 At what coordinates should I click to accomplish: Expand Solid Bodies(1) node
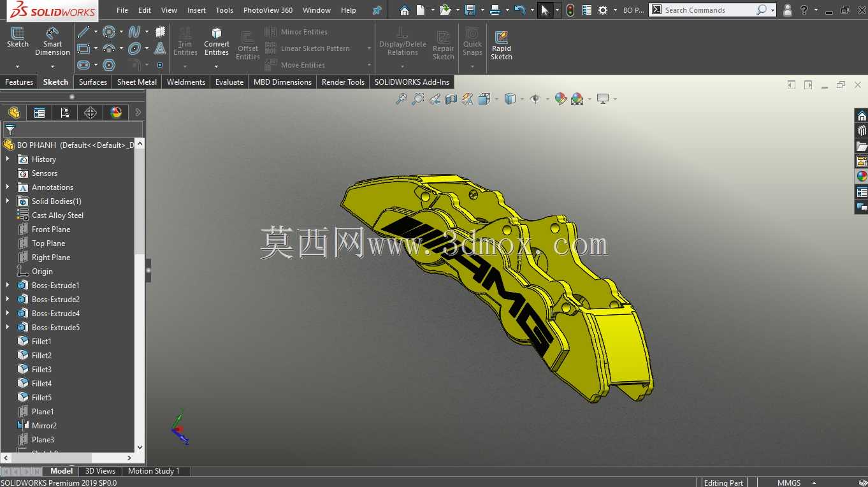click(8, 201)
